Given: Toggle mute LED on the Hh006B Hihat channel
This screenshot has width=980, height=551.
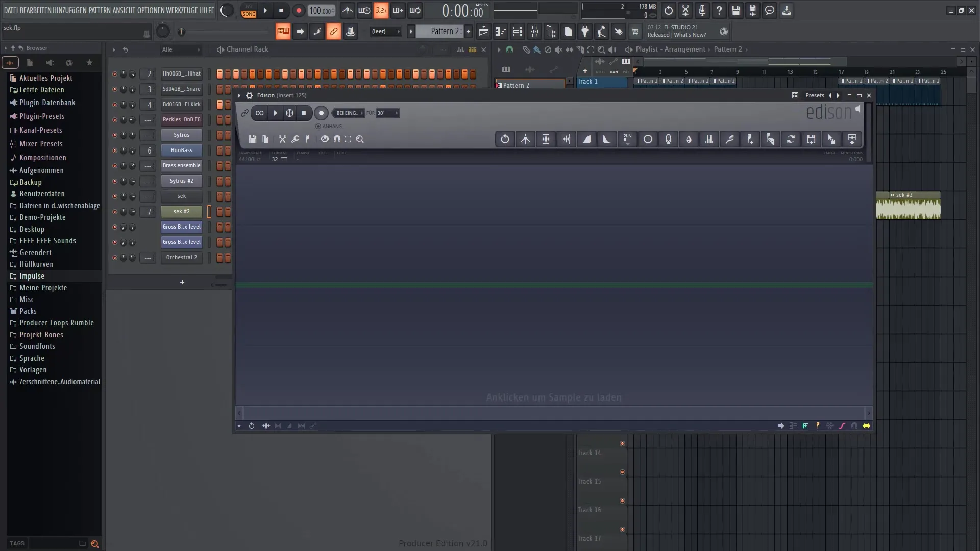Looking at the screenshot, I should tap(114, 74).
